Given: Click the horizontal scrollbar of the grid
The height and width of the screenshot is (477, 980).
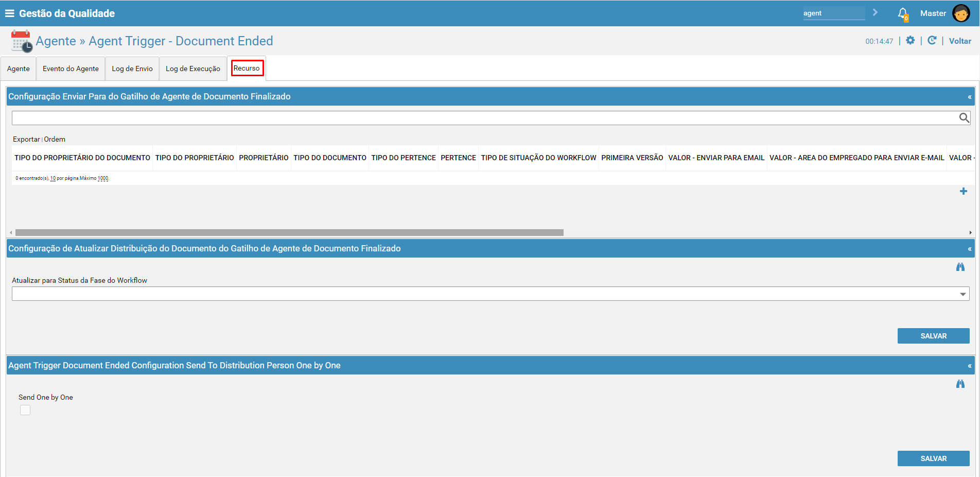Looking at the screenshot, I should coord(289,232).
